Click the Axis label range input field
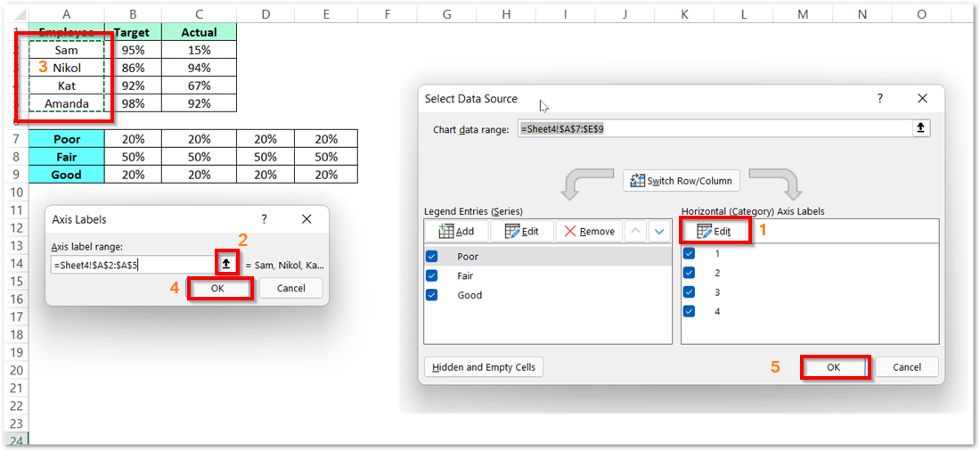The height and width of the screenshot is (451, 980). point(132,265)
